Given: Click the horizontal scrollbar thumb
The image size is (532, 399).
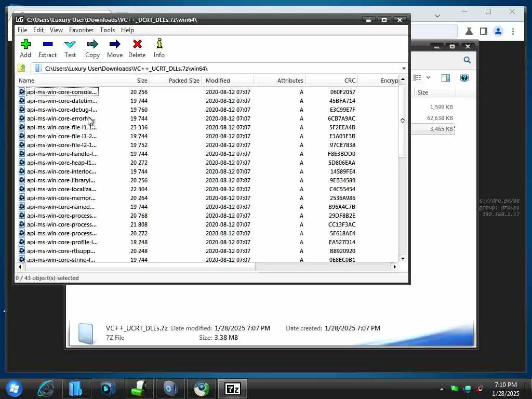Looking at the screenshot, I should (x=140, y=267).
